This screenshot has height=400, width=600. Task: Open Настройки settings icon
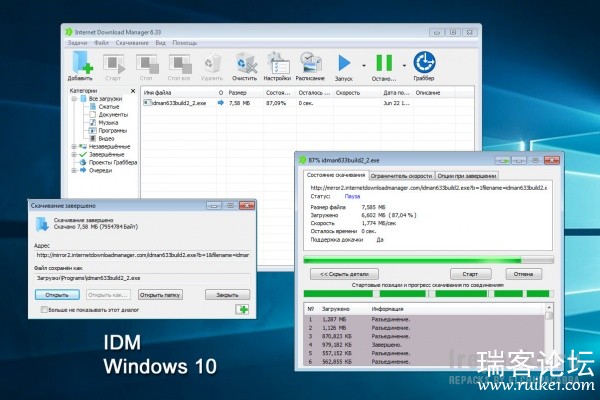coord(278,64)
